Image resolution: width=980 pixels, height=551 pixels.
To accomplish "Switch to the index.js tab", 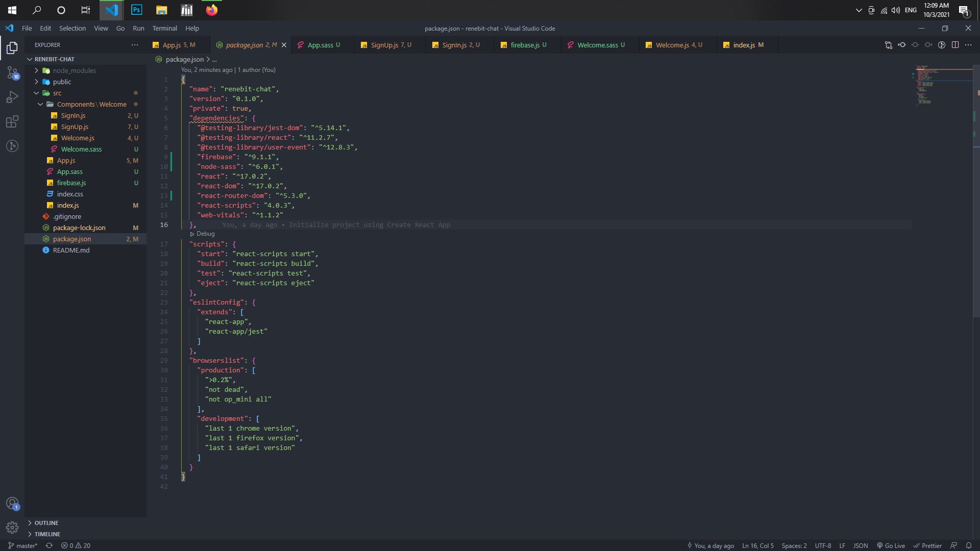I will tap(748, 45).
